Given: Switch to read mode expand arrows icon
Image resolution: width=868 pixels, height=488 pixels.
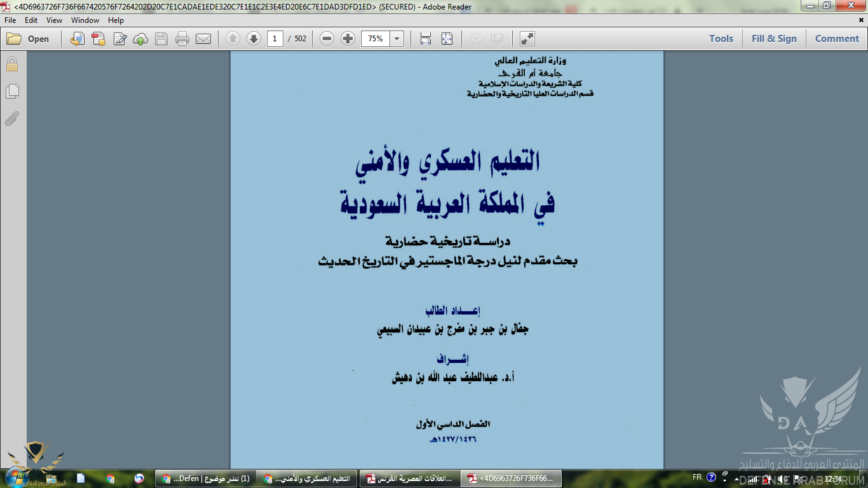Looking at the screenshot, I should point(527,39).
